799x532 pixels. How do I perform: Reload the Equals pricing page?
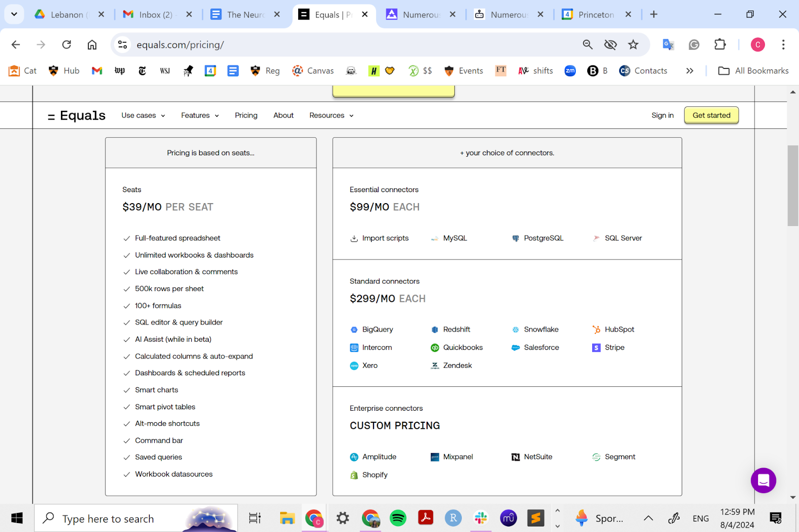[66, 45]
